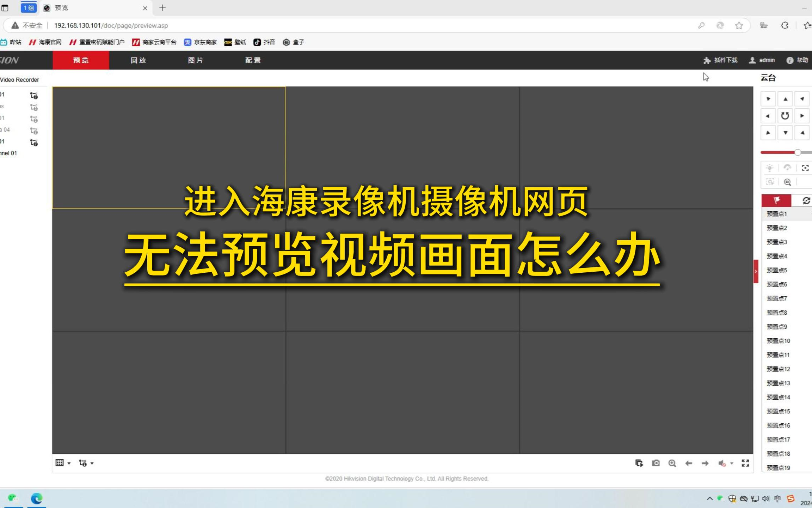Open a new browser tab
The image size is (812, 508).
162,8
